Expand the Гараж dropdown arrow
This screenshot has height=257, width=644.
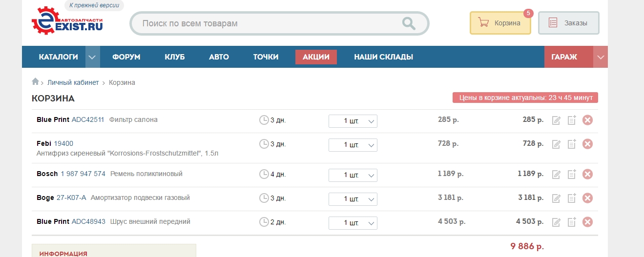pyautogui.click(x=601, y=57)
